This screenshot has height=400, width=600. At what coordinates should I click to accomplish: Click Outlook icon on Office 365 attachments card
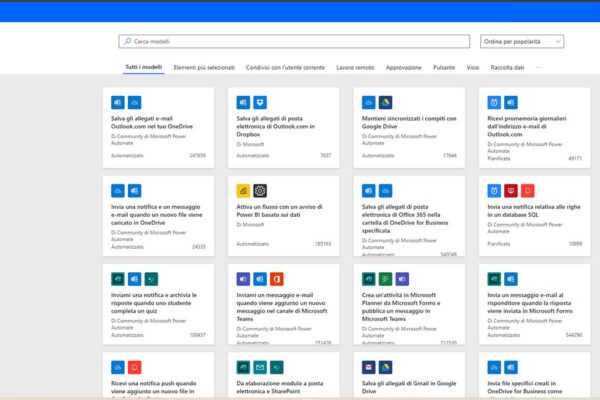[x=368, y=191]
